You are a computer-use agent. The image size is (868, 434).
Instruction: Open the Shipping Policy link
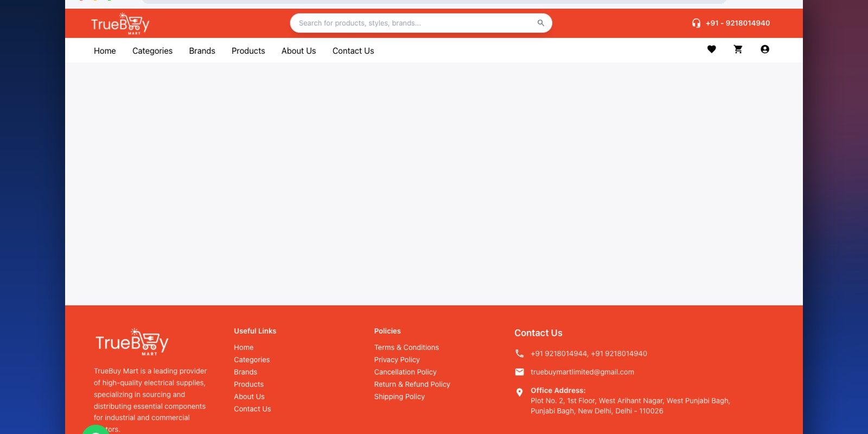[399, 397]
